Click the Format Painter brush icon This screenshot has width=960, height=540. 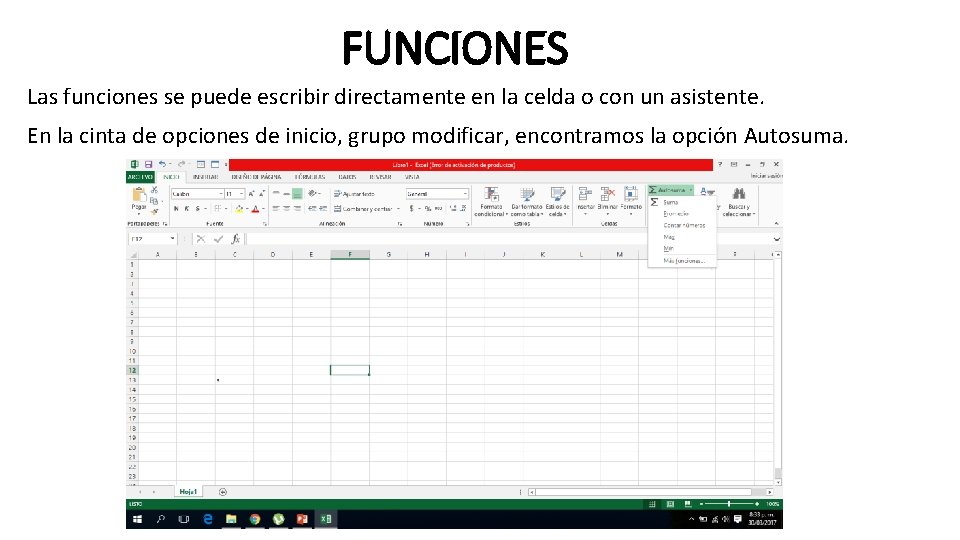154,211
